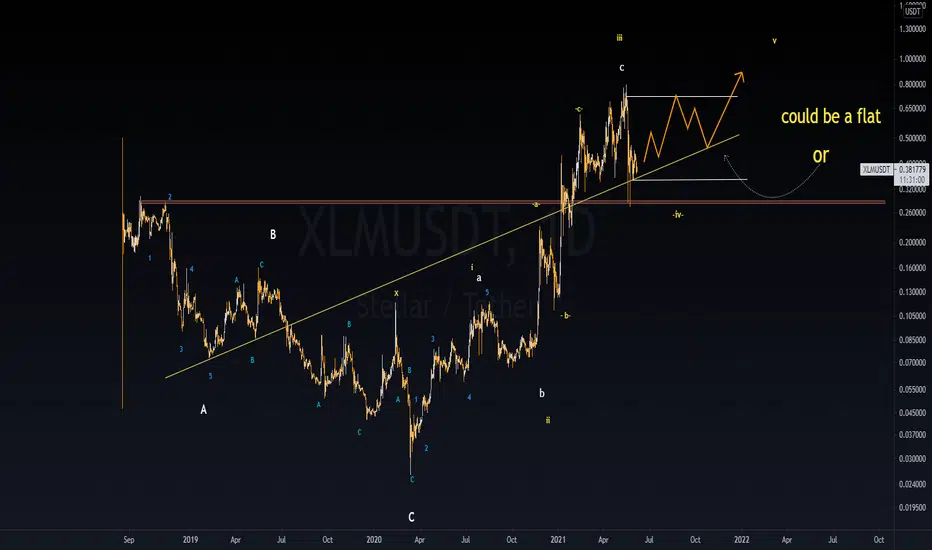Select the white lowercase 'b' wave label
The width and height of the screenshot is (932, 550).
click(541, 393)
